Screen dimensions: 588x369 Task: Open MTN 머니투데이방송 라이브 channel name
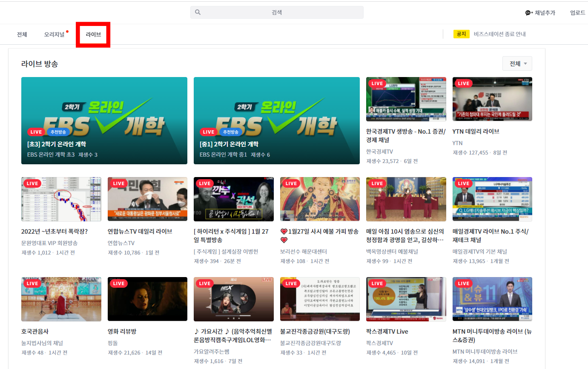tap(485, 352)
